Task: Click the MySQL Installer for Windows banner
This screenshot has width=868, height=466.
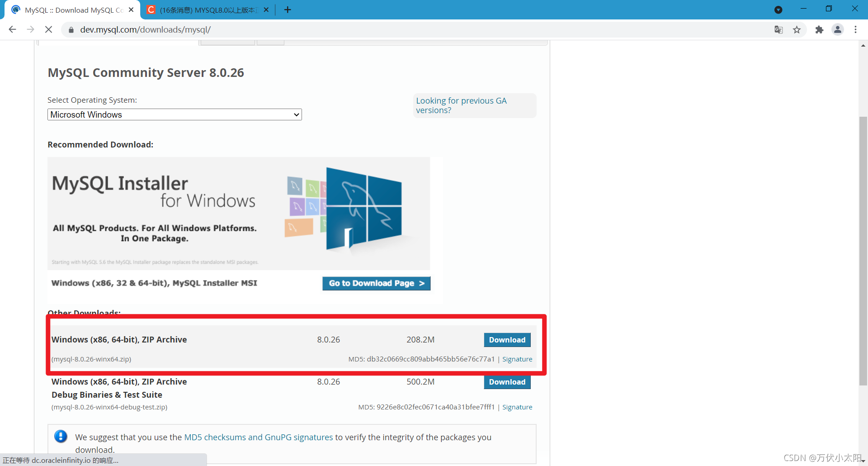Action: click(x=239, y=214)
